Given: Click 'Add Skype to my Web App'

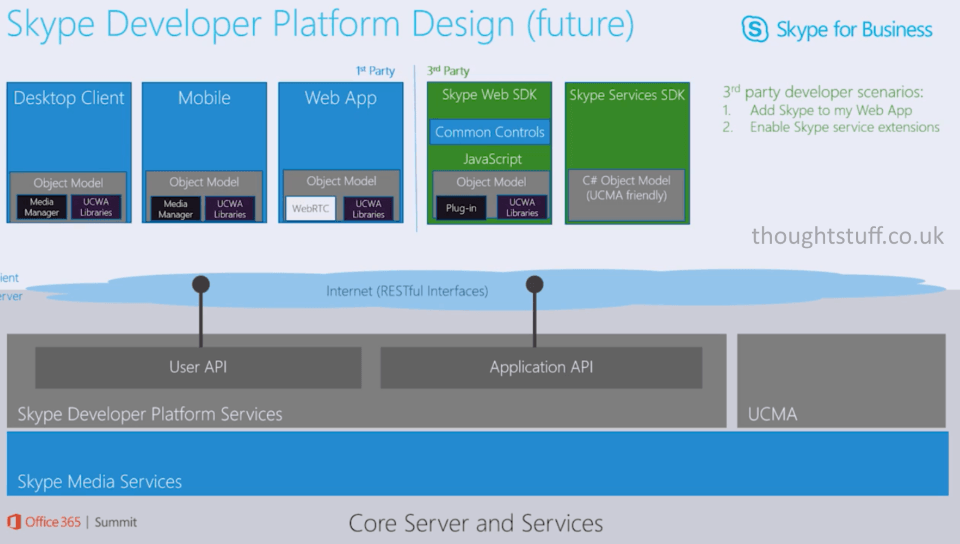Looking at the screenshot, I should pyautogui.click(x=831, y=110).
